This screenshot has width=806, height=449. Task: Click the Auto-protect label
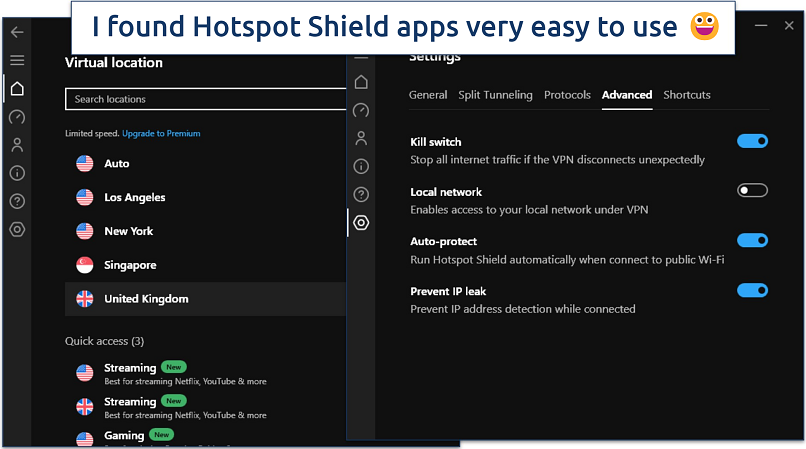pyautogui.click(x=443, y=241)
